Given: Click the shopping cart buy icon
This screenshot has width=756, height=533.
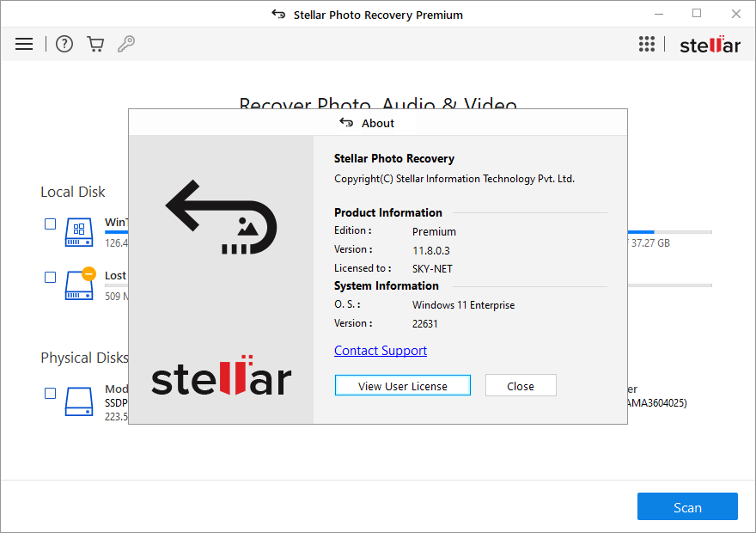Looking at the screenshot, I should coord(95,44).
